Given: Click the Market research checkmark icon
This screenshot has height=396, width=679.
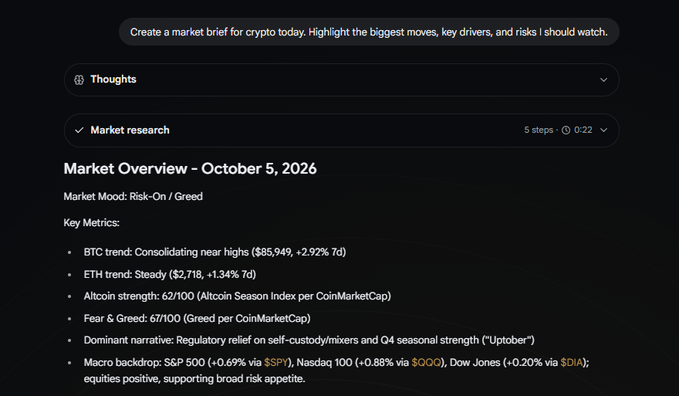Looking at the screenshot, I should point(79,130).
